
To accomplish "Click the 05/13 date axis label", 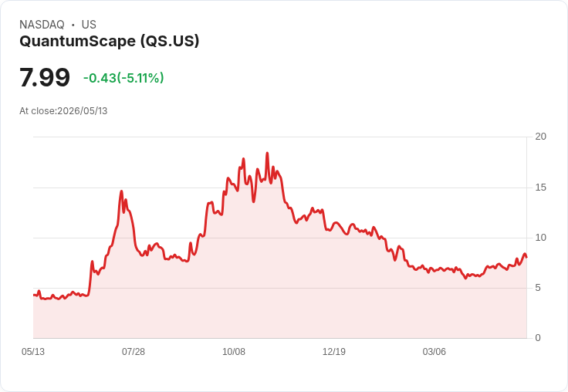I will (x=33, y=351).
